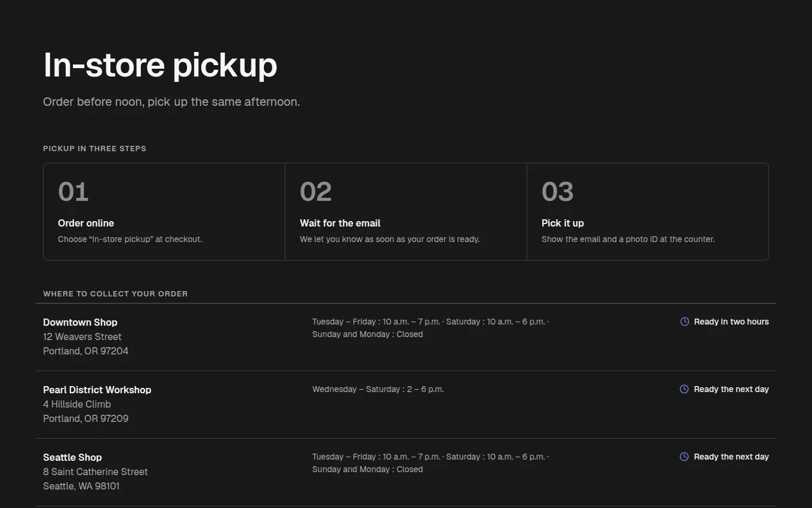The width and height of the screenshot is (812, 508).
Task: Click "Ready the next day" for Seattle Shop
Action: coord(731,457)
